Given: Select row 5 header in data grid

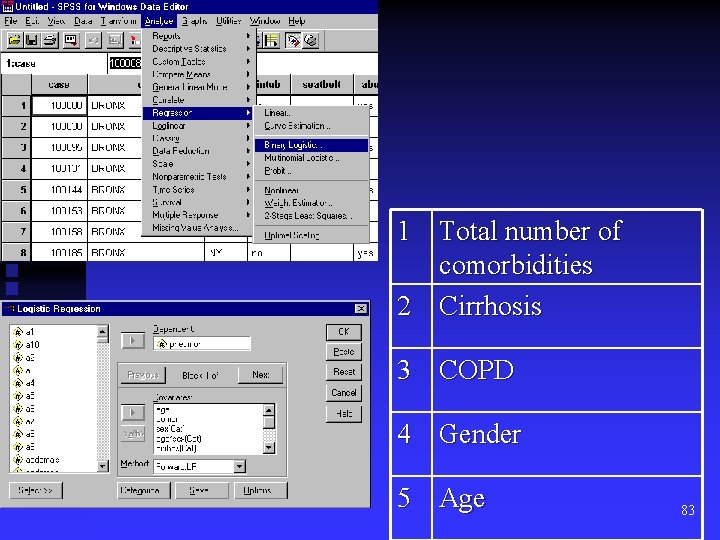Looking at the screenshot, I should click(16, 190).
